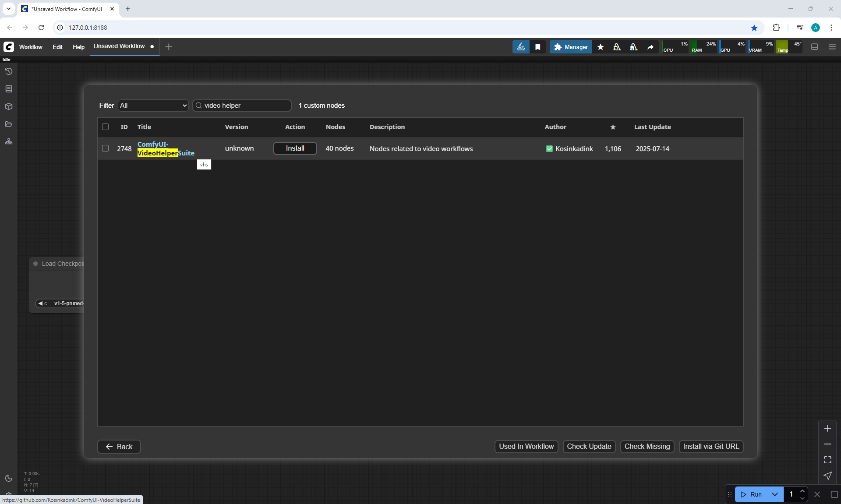Click the bookmark icon in the top bar

[538, 47]
